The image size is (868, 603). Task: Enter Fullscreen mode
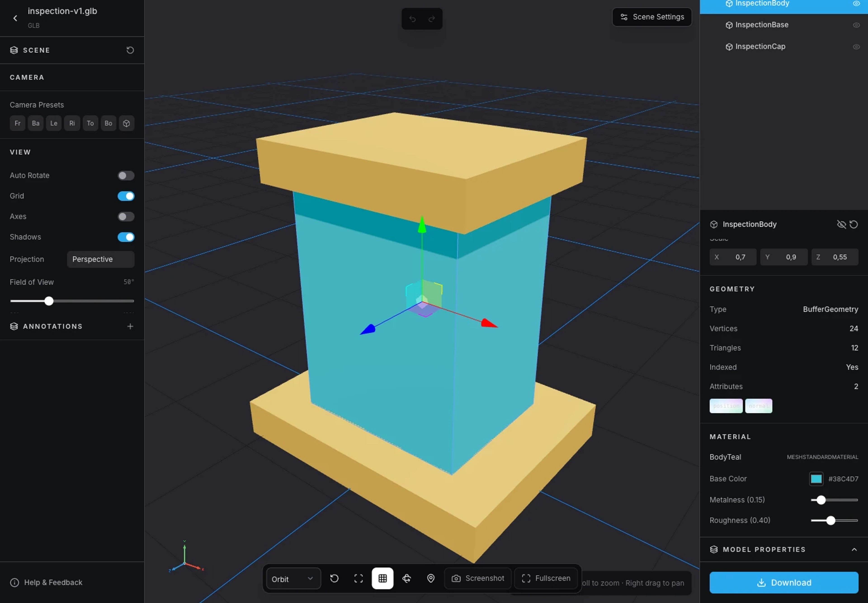[546, 578]
